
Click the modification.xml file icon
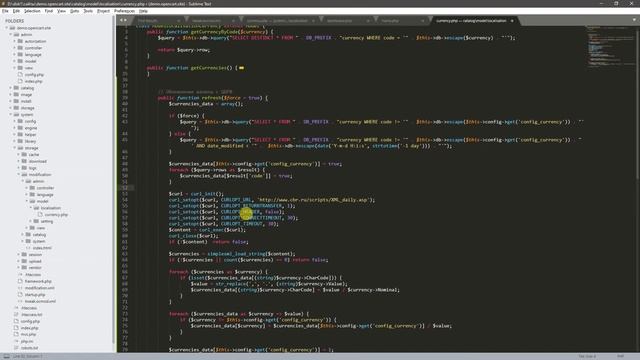click(20, 288)
